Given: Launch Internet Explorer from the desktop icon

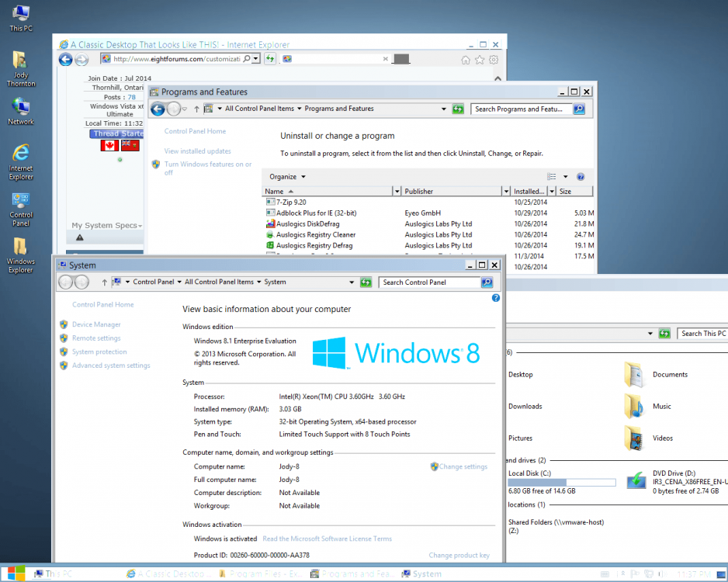Looking at the screenshot, I should 21,161.
